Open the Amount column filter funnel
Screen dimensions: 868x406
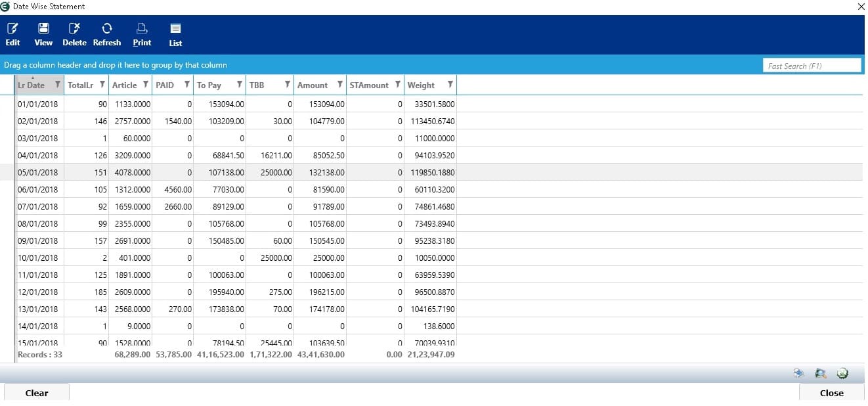point(340,85)
